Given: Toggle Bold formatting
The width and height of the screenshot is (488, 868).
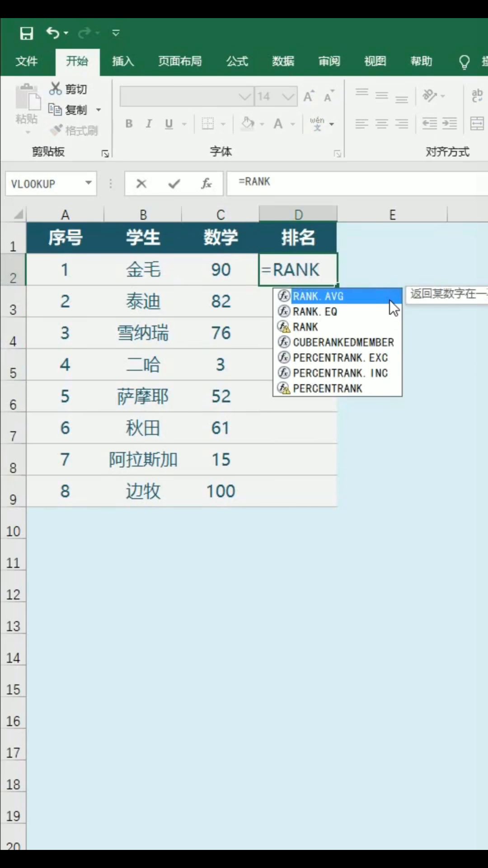Looking at the screenshot, I should [129, 123].
